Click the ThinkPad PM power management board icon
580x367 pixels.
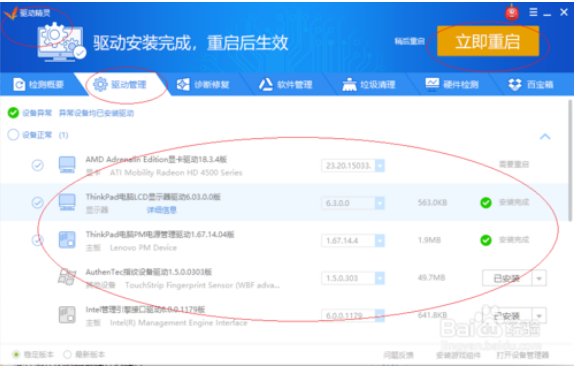pyautogui.click(x=67, y=240)
